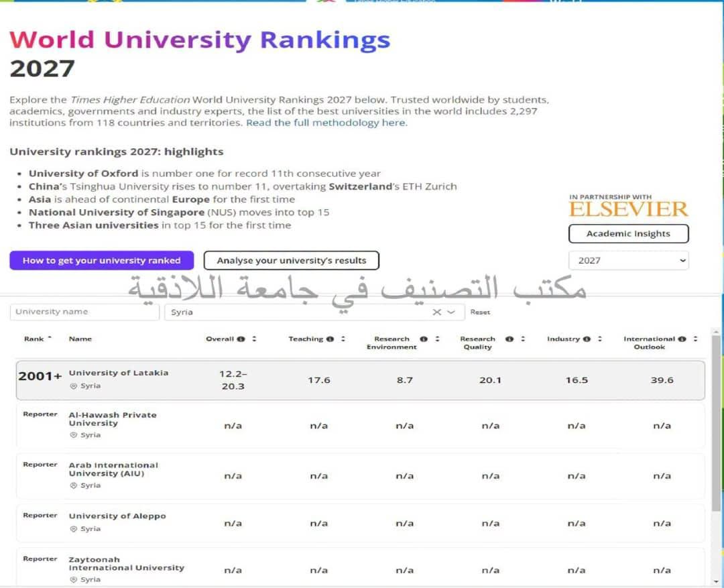Reset the table filters
This screenshot has height=588, width=724.
pos(480,312)
